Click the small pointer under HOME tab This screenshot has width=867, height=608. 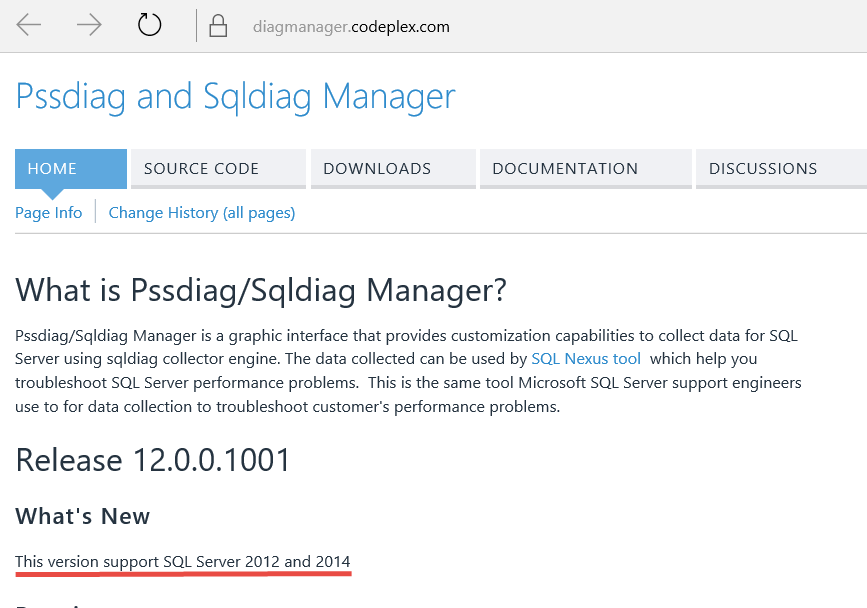(x=53, y=193)
